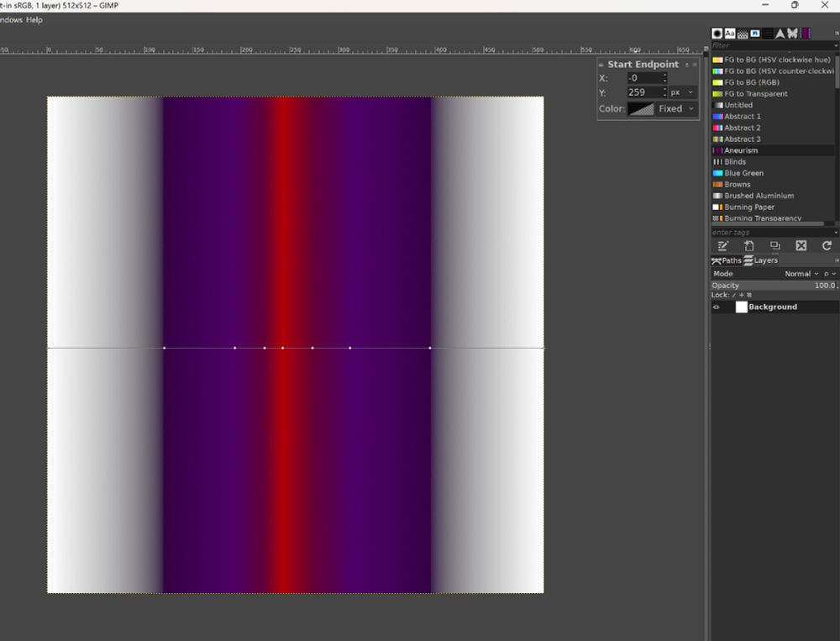Click the gradient Filter text field

(x=772, y=45)
